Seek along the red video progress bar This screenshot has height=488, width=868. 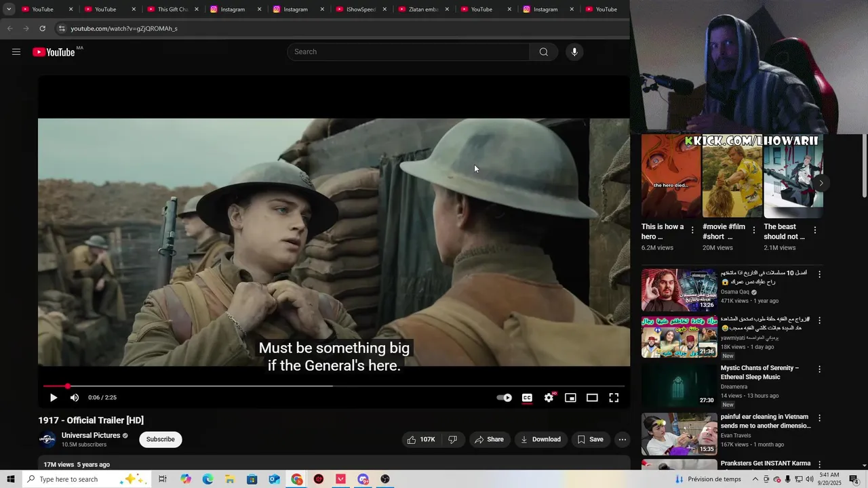click(x=334, y=386)
